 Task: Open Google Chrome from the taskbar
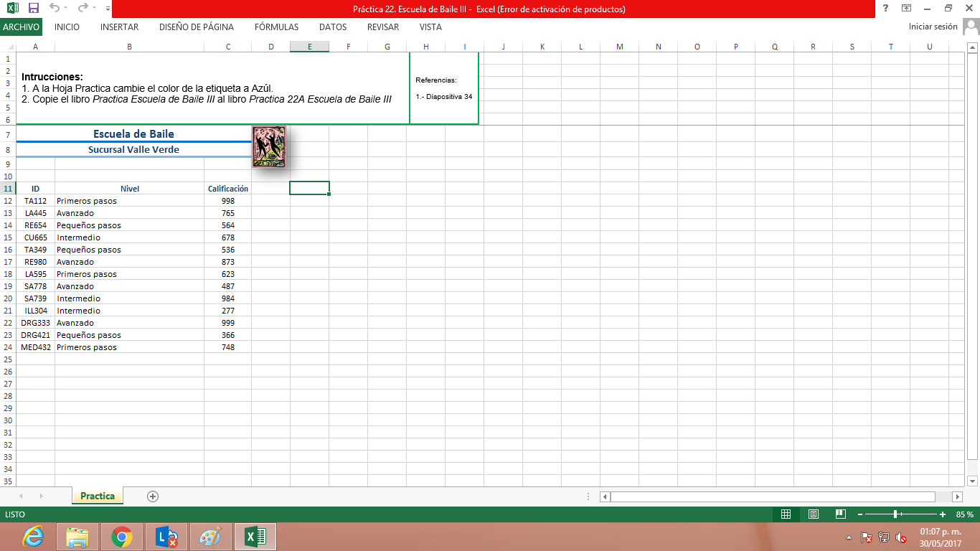click(122, 537)
